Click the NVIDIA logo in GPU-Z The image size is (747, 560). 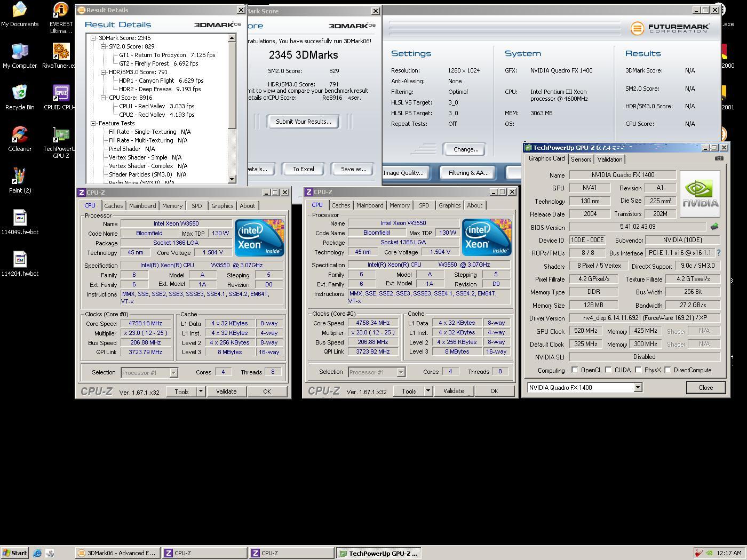click(x=700, y=193)
